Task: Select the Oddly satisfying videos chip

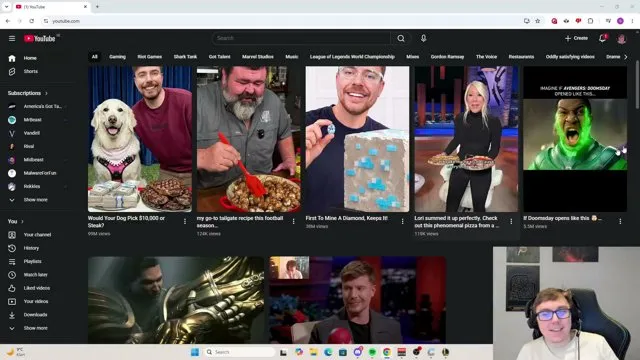Action: point(570,57)
